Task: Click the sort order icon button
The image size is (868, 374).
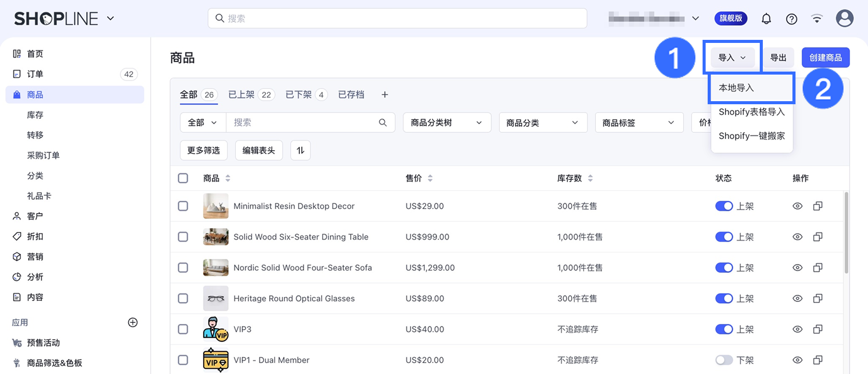Action: 300,150
